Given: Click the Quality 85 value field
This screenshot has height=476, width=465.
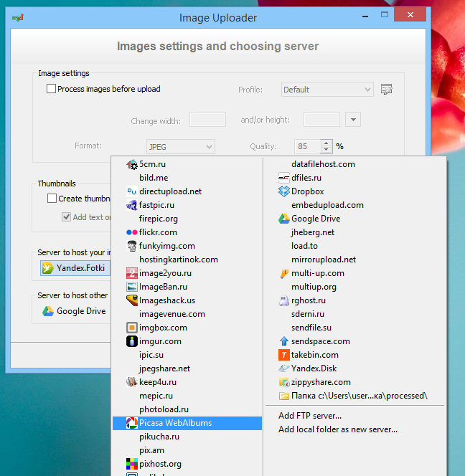Looking at the screenshot, I should (x=307, y=147).
